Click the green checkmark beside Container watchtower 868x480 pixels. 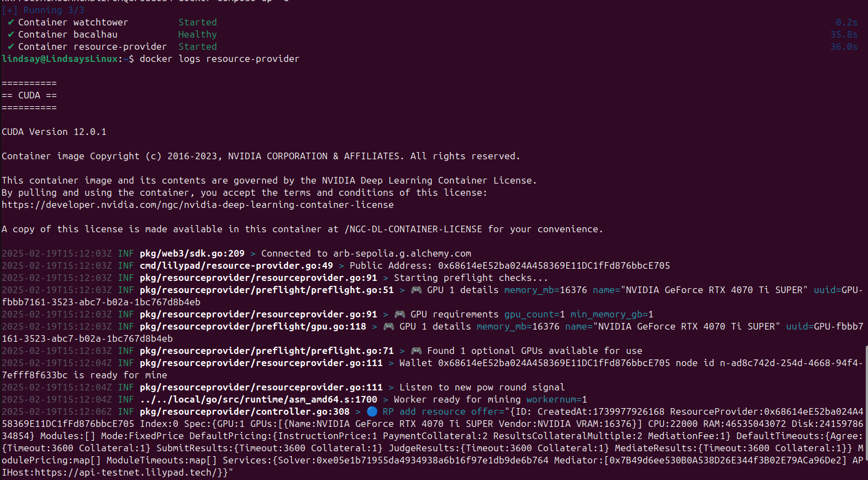click(10, 22)
